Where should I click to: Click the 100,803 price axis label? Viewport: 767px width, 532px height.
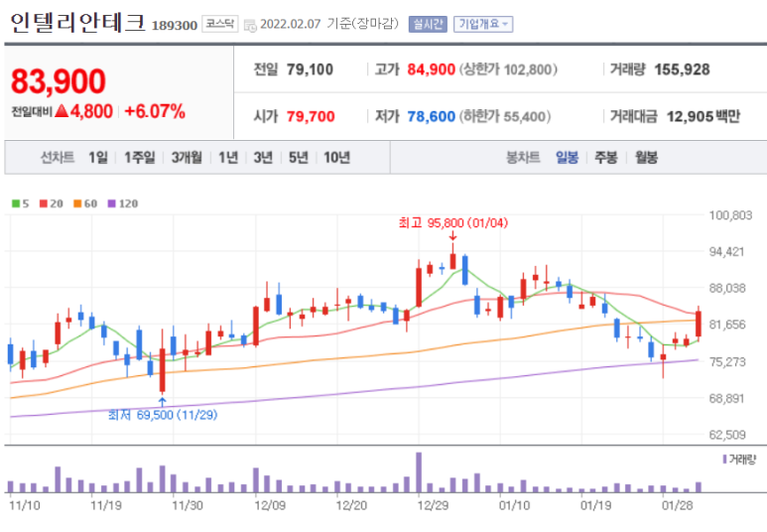tap(730, 215)
